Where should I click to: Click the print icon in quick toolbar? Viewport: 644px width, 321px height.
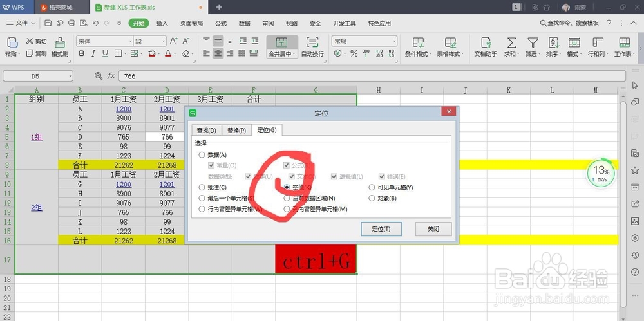point(72,23)
